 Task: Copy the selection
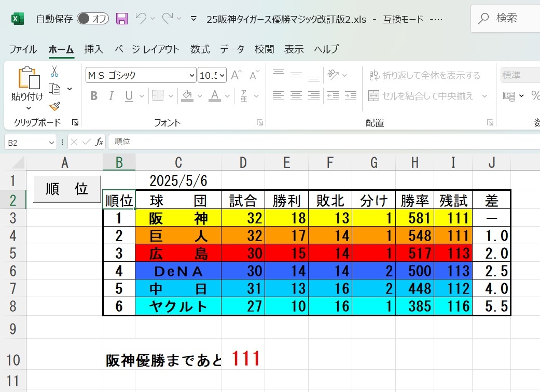click(x=54, y=89)
